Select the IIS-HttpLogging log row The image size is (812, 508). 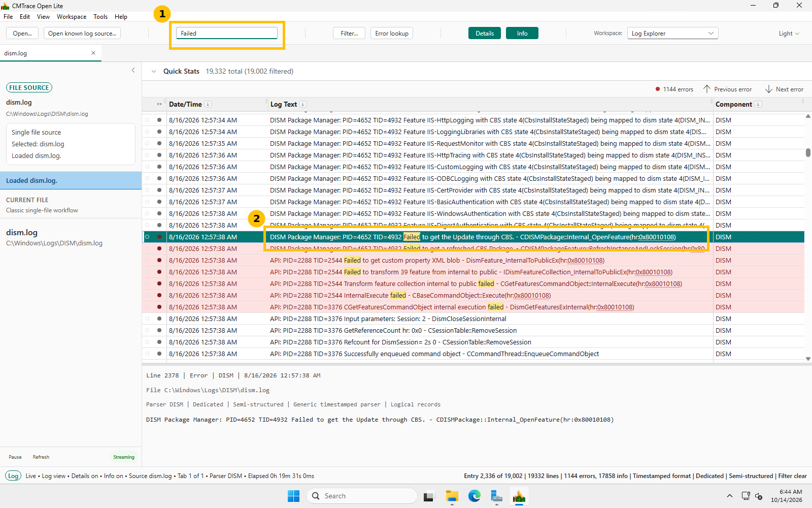[473, 120]
